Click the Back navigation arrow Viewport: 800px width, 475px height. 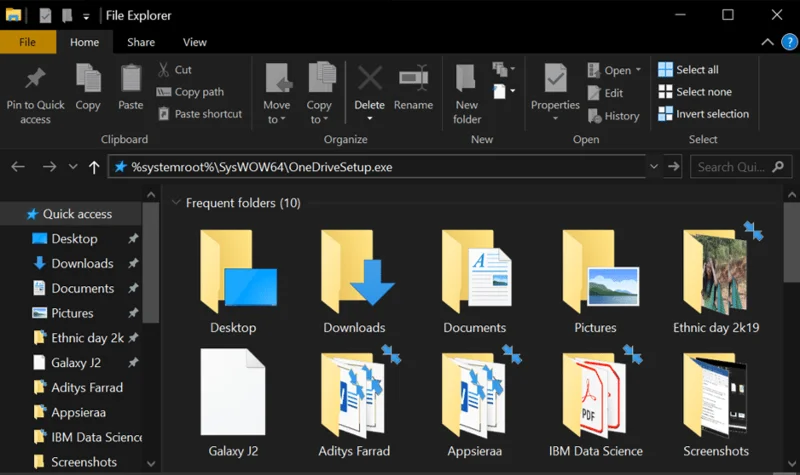tap(18, 166)
